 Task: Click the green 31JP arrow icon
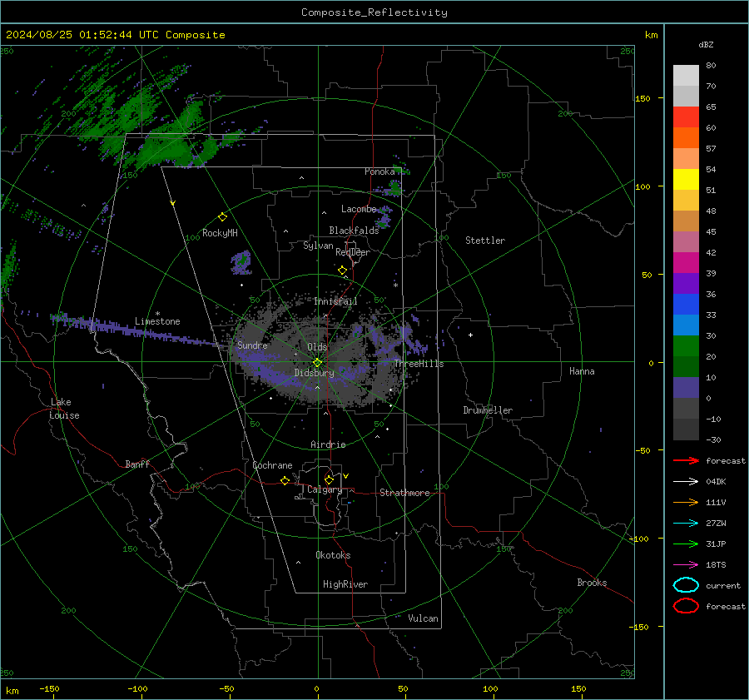pyautogui.click(x=686, y=544)
